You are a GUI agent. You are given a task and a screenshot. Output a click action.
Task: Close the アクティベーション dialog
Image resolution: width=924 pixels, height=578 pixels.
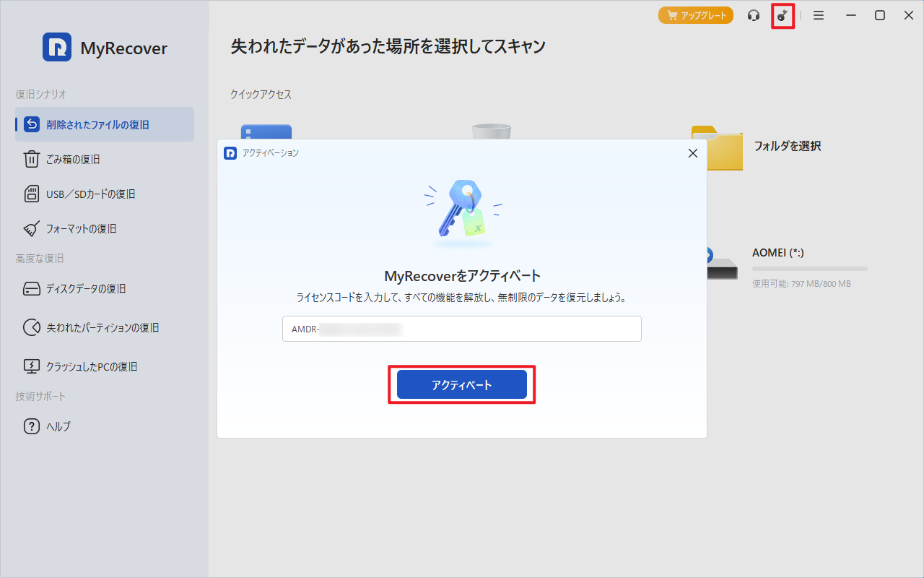pos(693,153)
